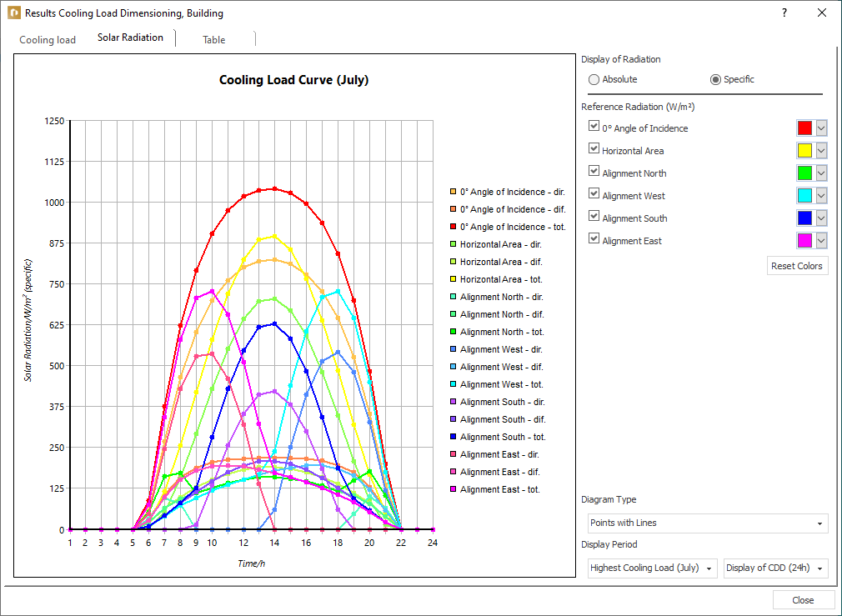
Task: Open the Highest Cooling Load (July) dropdown
Action: point(653,568)
